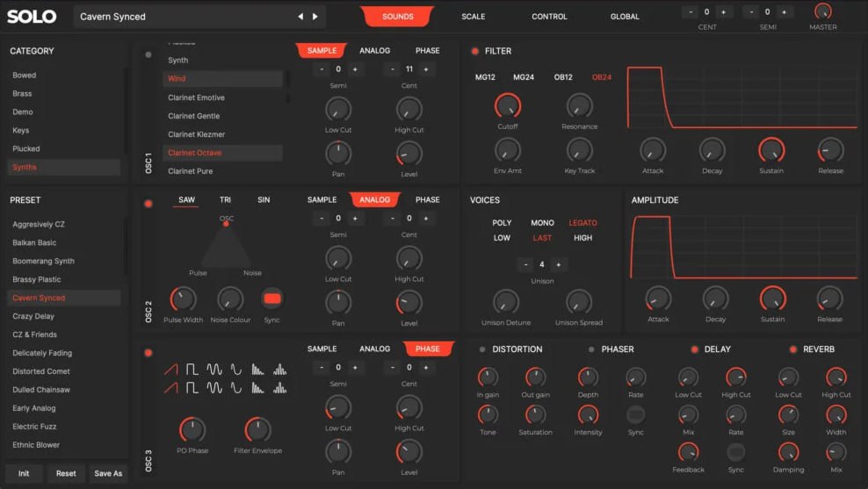The width and height of the screenshot is (868, 489).
Task: Disable the Reverb effect
Action: coord(792,349)
